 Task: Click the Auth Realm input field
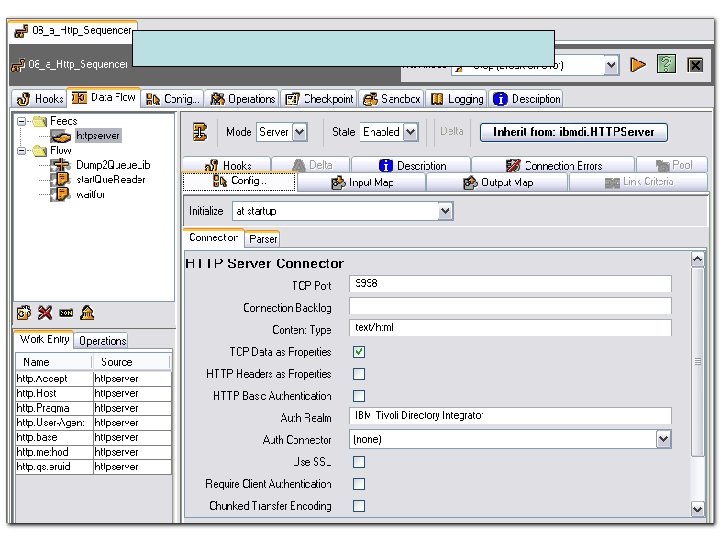point(510,416)
